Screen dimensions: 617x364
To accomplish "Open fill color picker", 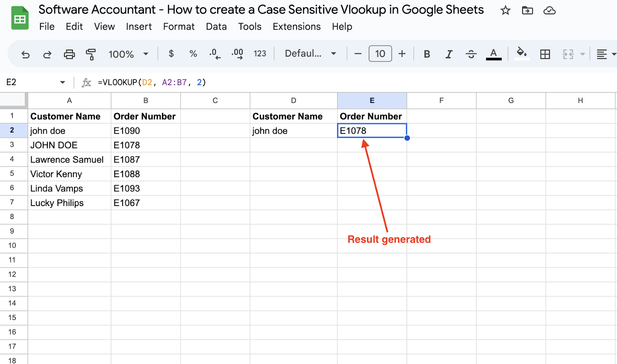I will [x=522, y=53].
